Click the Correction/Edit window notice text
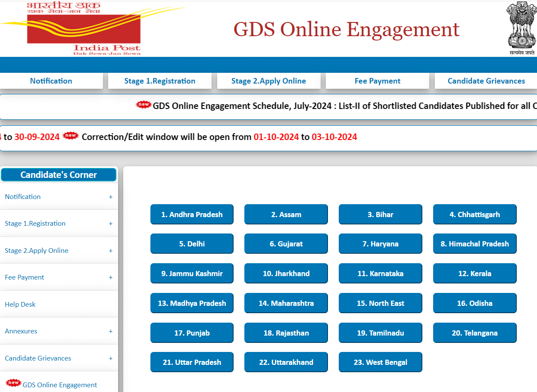Image resolution: width=537 pixels, height=392 pixels. 219,137
